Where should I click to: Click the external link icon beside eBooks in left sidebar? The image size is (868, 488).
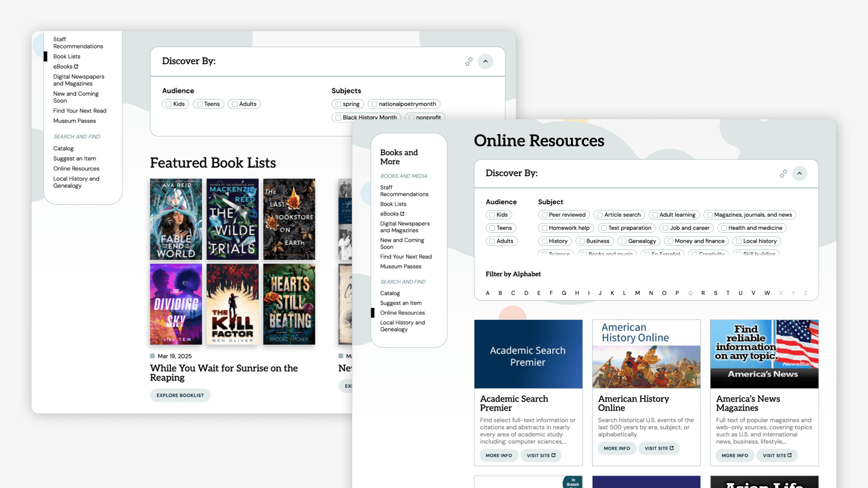[76, 66]
